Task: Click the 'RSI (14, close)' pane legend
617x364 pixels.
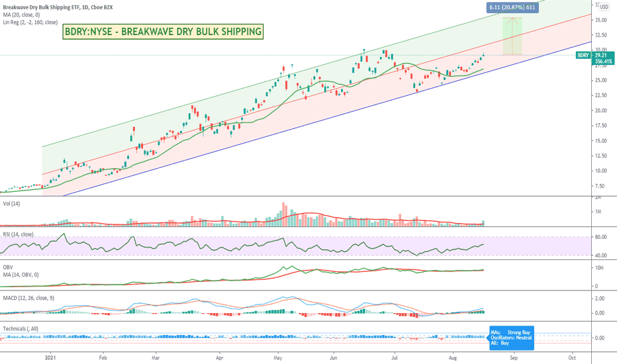Action: [x=18, y=234]
